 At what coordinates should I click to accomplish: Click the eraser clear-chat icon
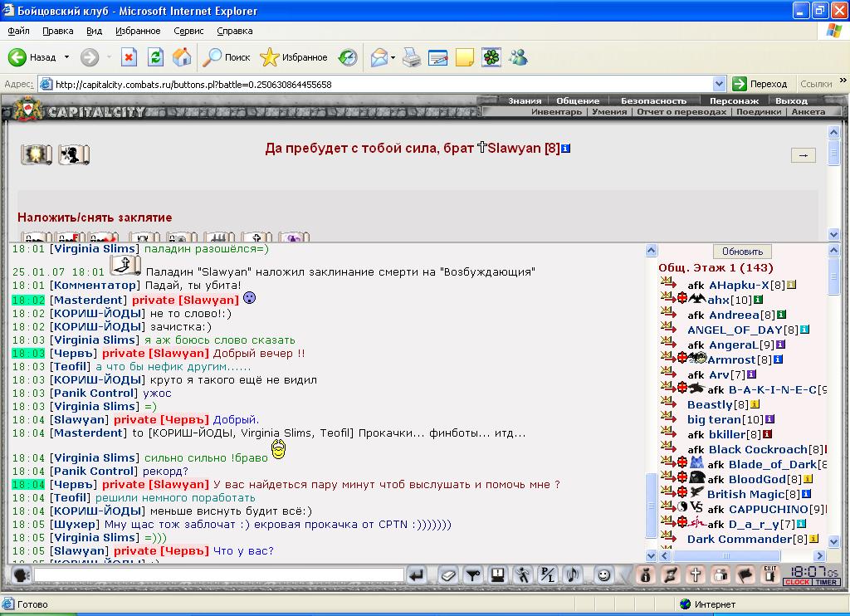point(447,574)
